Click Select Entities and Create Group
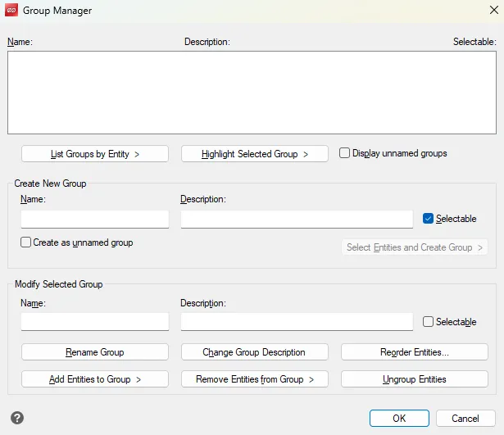This screenshot has height=435, width=504. pyautogui.click(x=415, y=247)
